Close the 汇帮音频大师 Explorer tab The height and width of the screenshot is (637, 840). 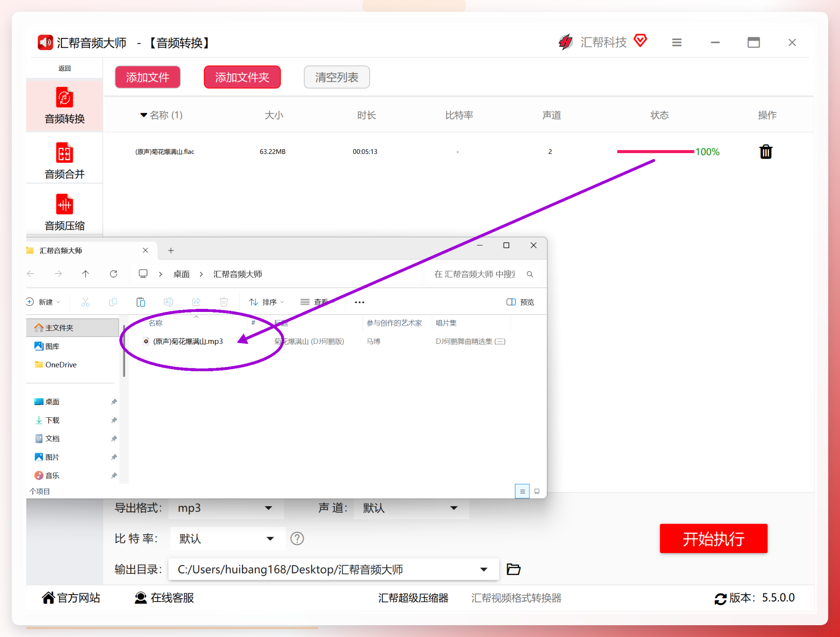point(145,250)
